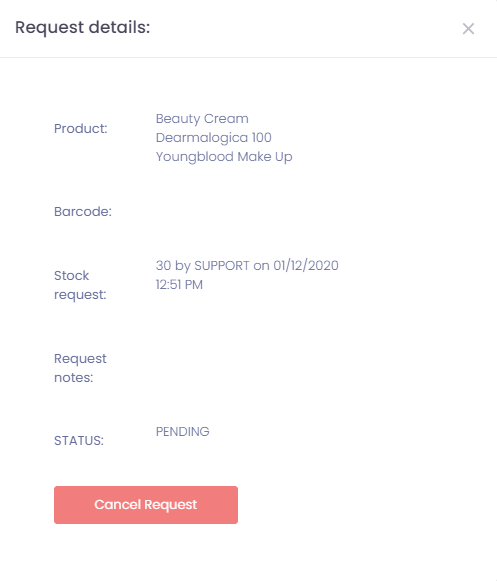Click the quantity 30 in stock request

163,266
